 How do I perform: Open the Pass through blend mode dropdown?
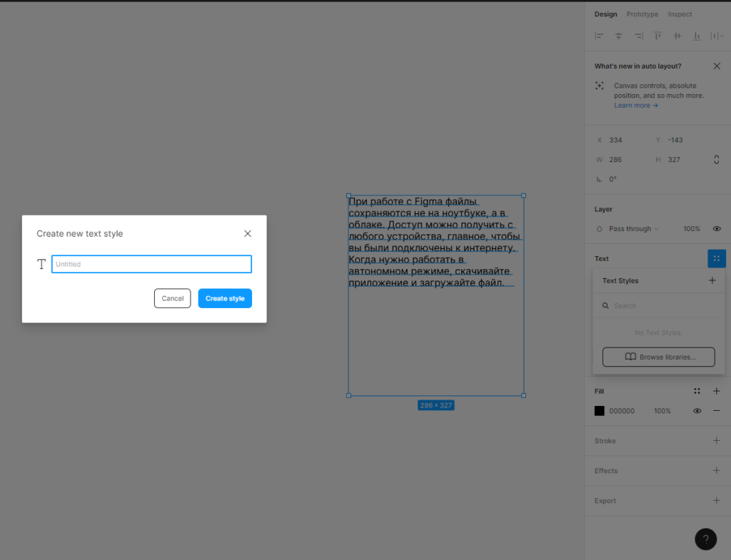(x=628, y=229)
